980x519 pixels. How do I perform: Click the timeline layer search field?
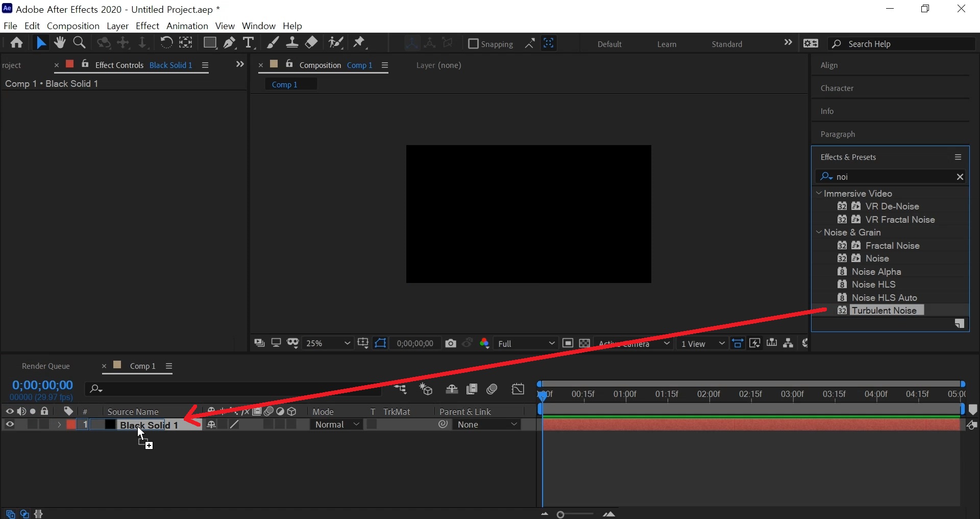pyautogui.click(x=234, y=390)
